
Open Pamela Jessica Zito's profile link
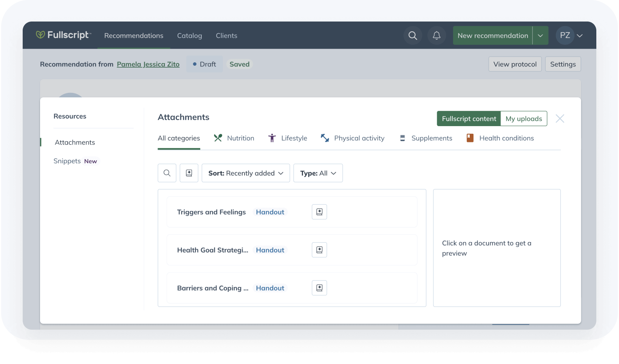pyautogui.click(x=148, y=64)
